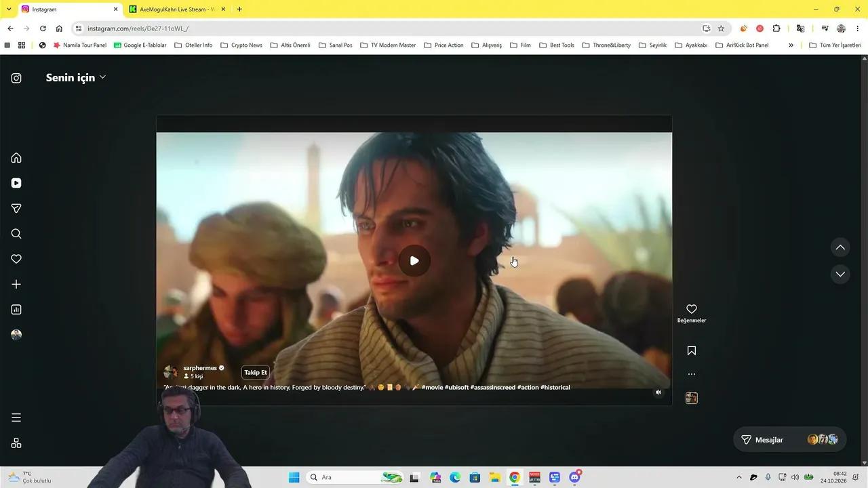
Task: Switch to AxeMogulKahn Live Stream tab
Action: [176, 9]
